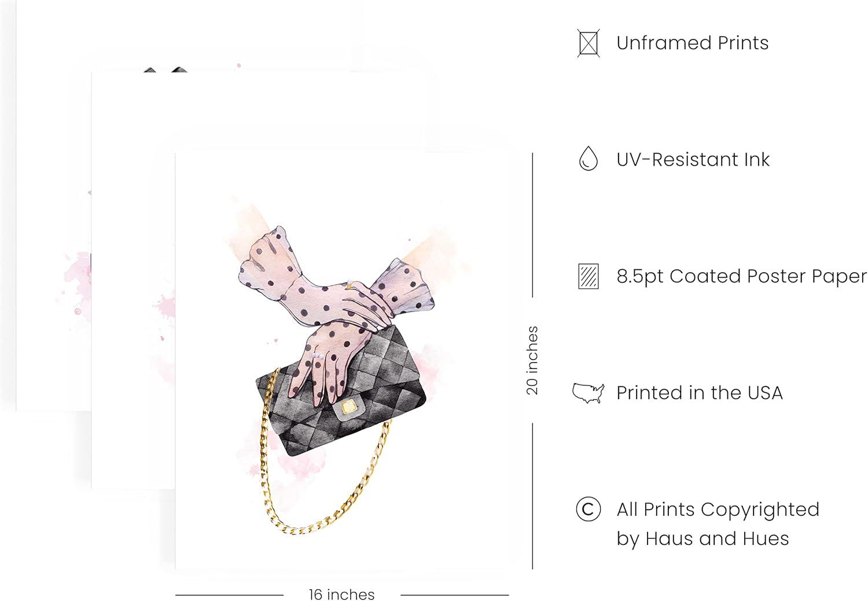Click the UV-Resistant Ink droplet icon

(588, 159)
